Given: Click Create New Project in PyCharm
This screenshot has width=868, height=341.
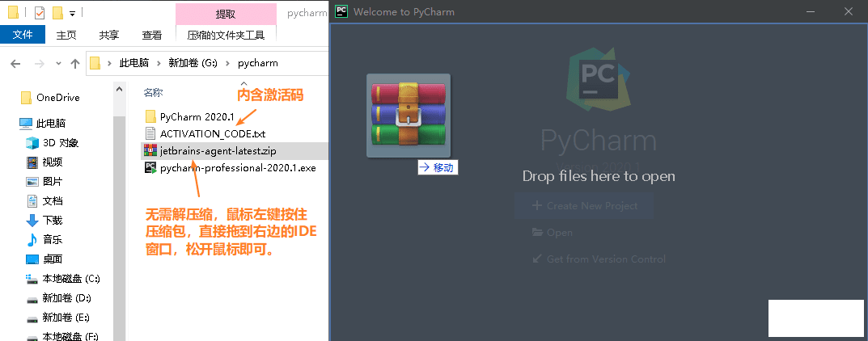Looking at the screenshot, I should pyautogui.click(x=584, y=205).
